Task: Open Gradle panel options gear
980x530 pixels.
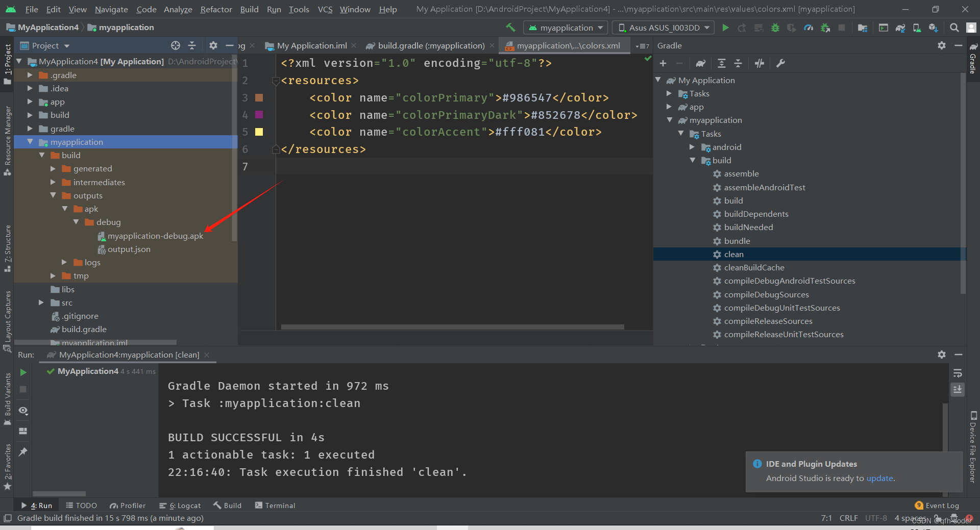Action: pos(942,45)
